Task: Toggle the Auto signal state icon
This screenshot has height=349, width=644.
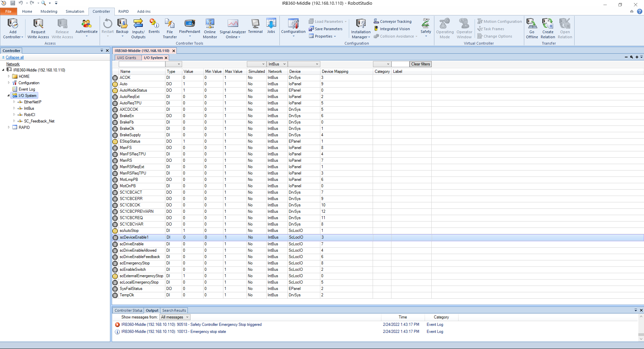Action: coord(115,84)
